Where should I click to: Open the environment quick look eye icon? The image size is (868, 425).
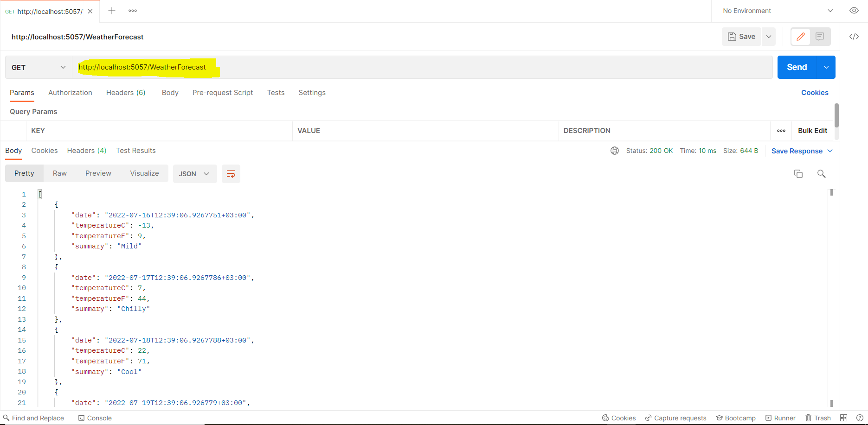tap(854, 11)
